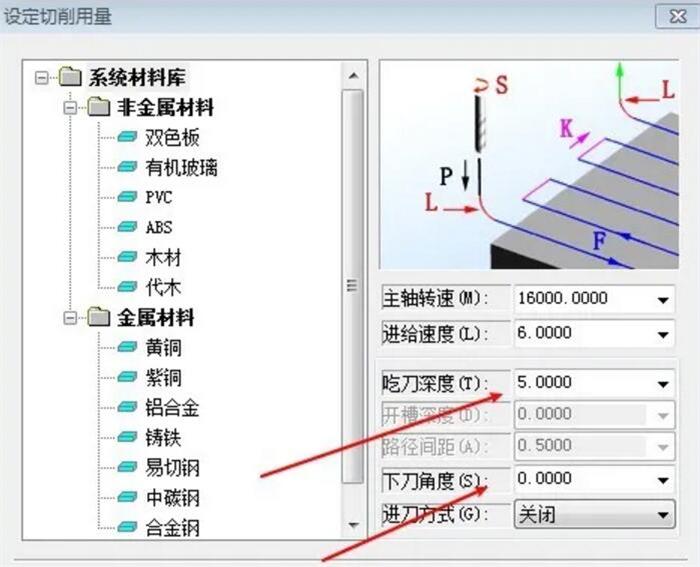Select 合金钢 material entry
This screenshot has width=700, height=567.
click(x=172, y=528)
